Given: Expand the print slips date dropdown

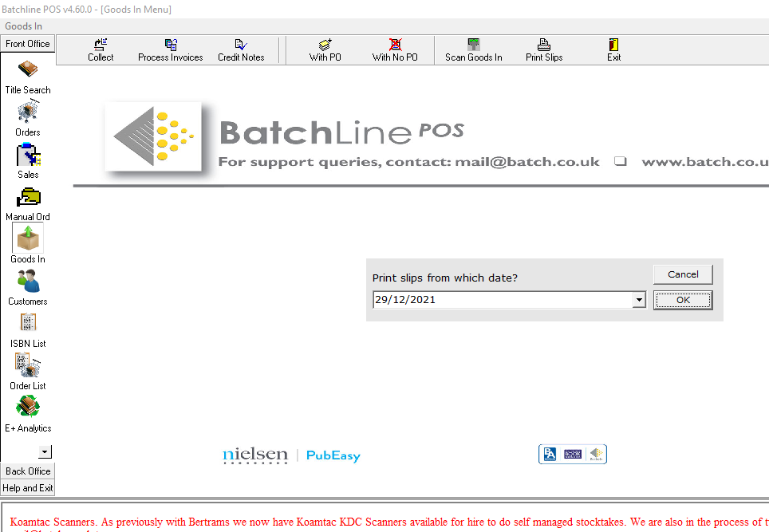Looking at the screenshot, I should tap(638, 300).
